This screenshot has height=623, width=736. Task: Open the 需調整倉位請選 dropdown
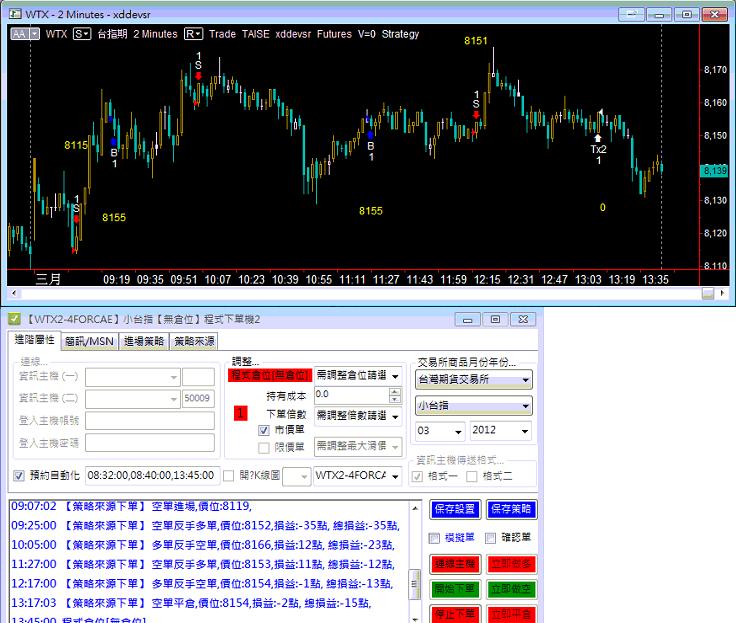358,376
